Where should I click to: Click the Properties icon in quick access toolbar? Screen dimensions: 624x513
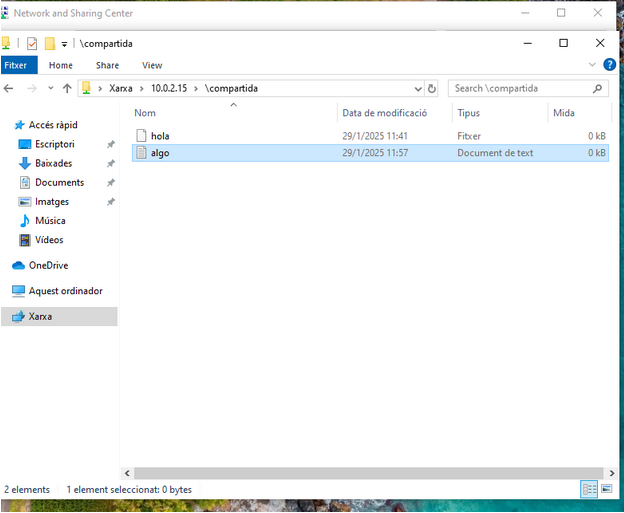coord(32,44)
